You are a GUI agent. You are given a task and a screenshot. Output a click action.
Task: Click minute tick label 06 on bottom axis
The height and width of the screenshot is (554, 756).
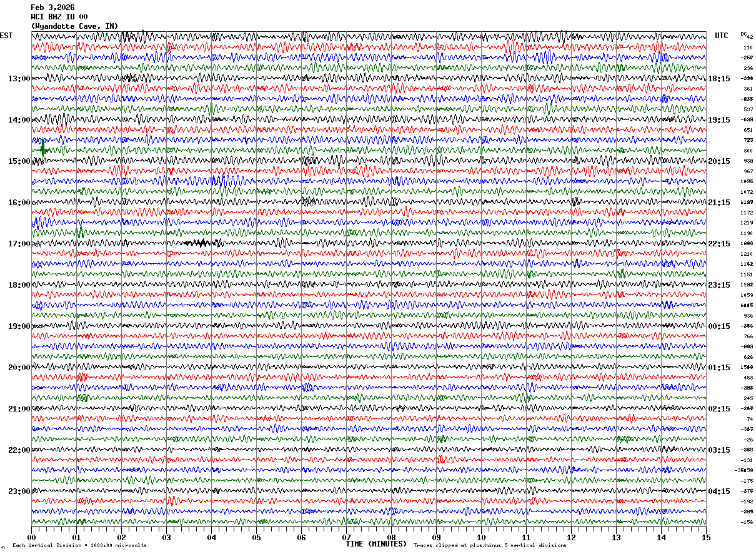tap(301, 537)
